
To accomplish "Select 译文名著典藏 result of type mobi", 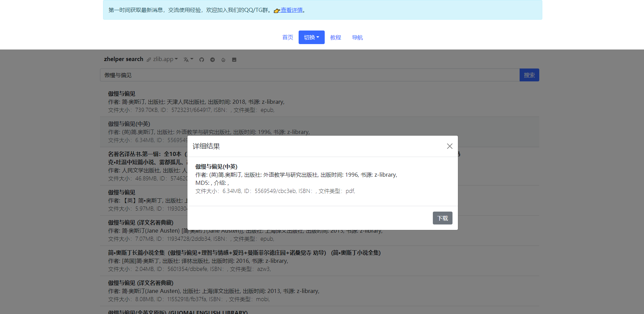I will pyautogui.click(x=320, y=291).
